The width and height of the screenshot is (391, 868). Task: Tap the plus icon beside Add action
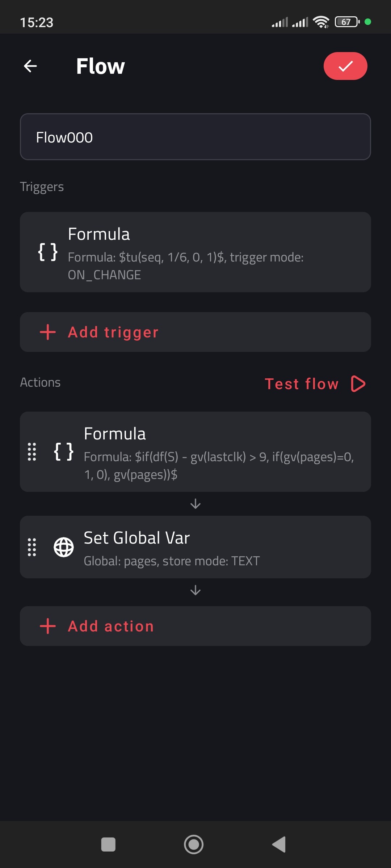pyautogui.click(x=48, y=626)
